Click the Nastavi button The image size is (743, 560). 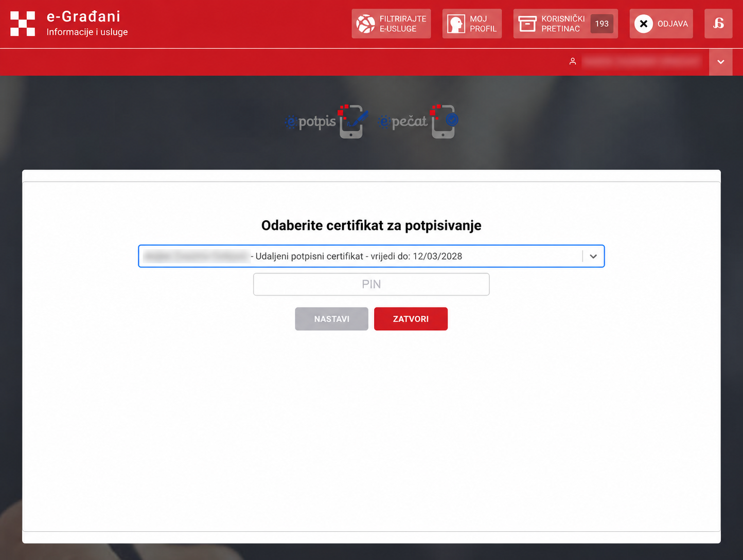coord(331,319)
